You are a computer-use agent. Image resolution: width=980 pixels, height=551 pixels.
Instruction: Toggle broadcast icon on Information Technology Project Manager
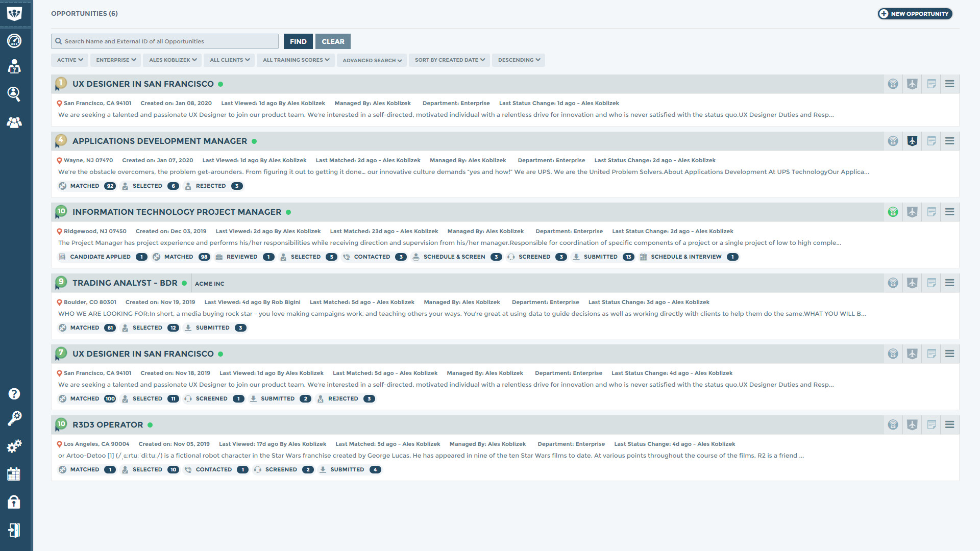(x=893, y=212)
